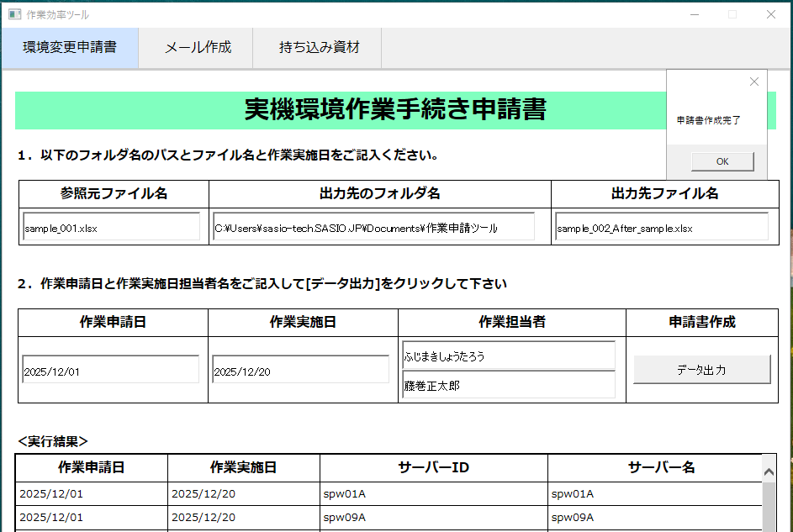Click the name field containing 藤巻正太郎

(509, 385)
